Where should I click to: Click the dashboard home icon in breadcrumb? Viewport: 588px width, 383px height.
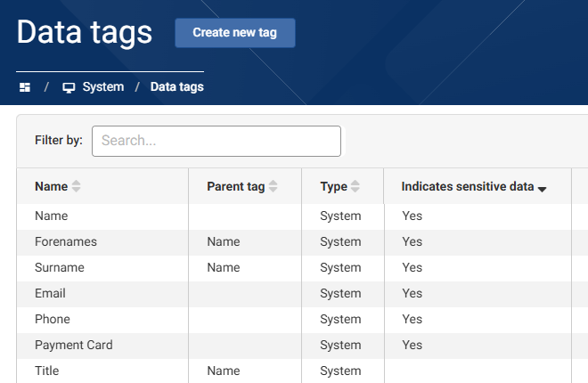click(x=25, y=87)
